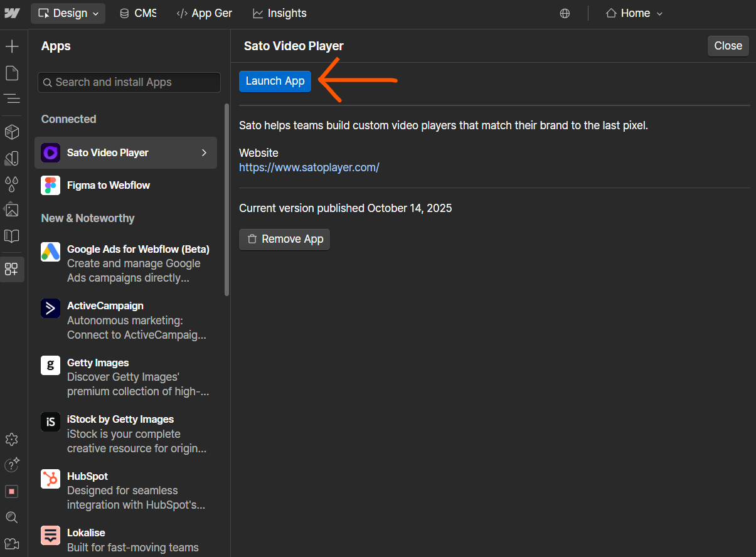
Task: Open the video tutorials camera icon
Action: 12,544
